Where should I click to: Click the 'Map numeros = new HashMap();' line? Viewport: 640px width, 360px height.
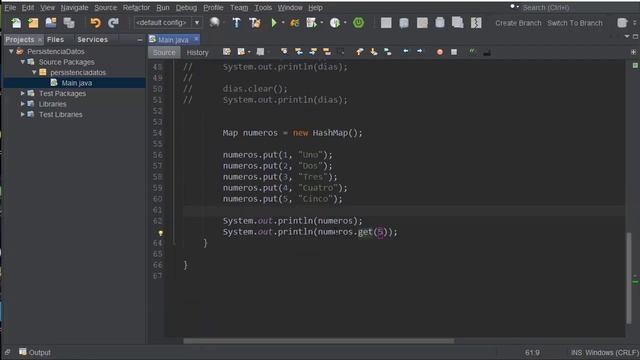pyautogui.click(x=292, y=133)
